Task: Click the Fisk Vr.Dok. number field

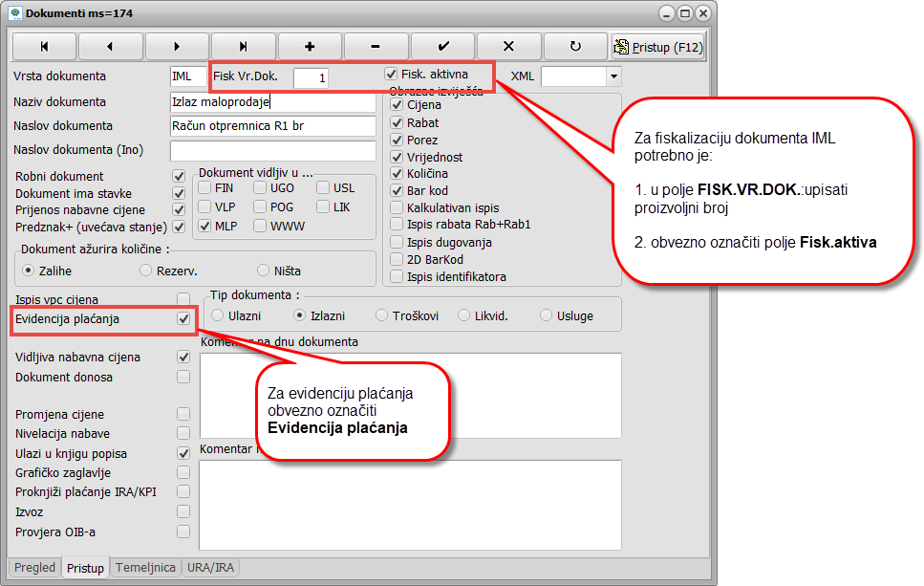Action: click(x=311, y=77)
